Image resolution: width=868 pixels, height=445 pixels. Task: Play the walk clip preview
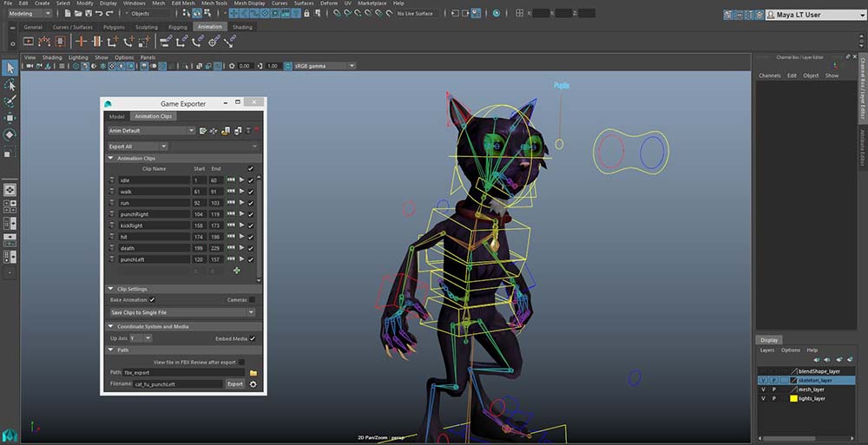[x=240, y=192]
